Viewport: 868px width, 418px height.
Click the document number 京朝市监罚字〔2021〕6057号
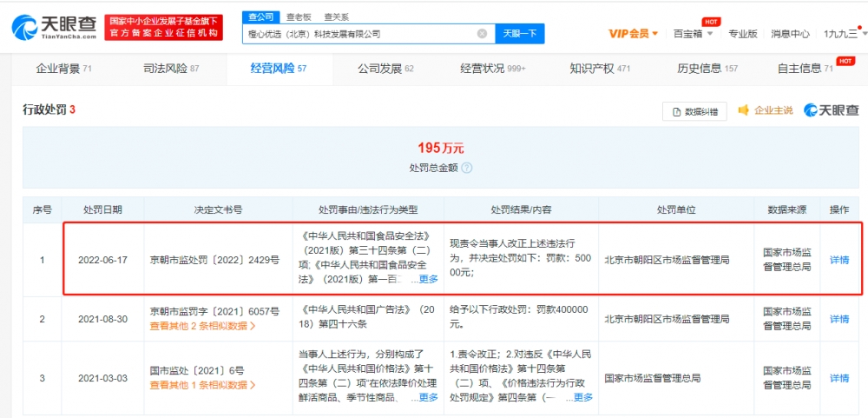coord(215,312)
